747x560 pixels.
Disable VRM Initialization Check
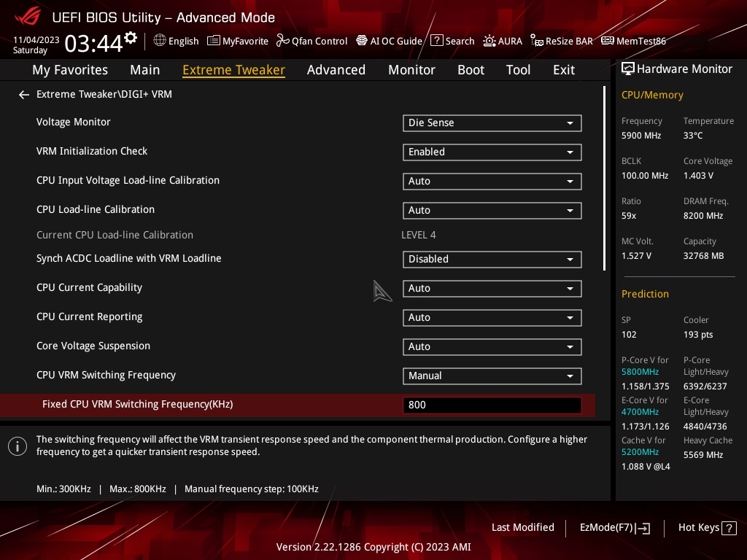(x=492, y=152)
